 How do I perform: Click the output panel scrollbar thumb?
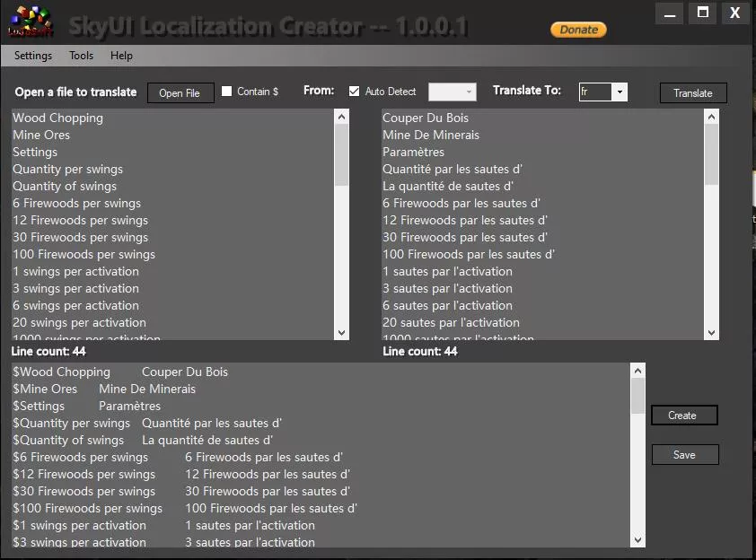coord(637,396)
